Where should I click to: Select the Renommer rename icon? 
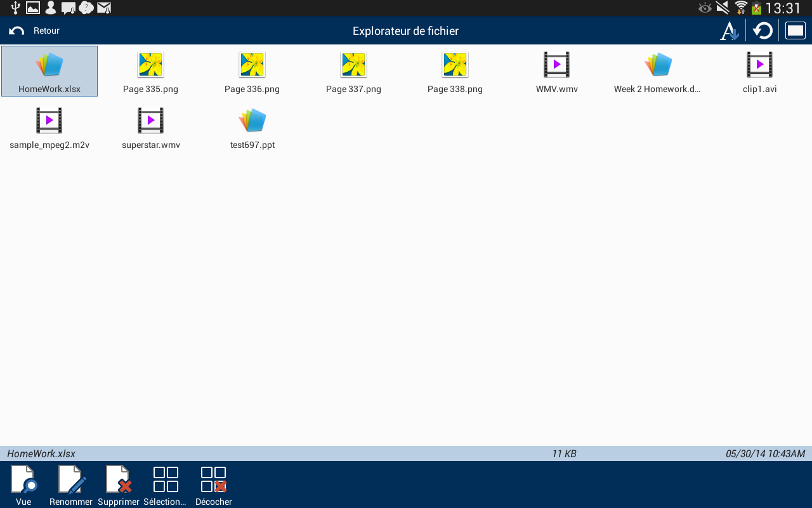pyautogui.click(x=70, y=483)
